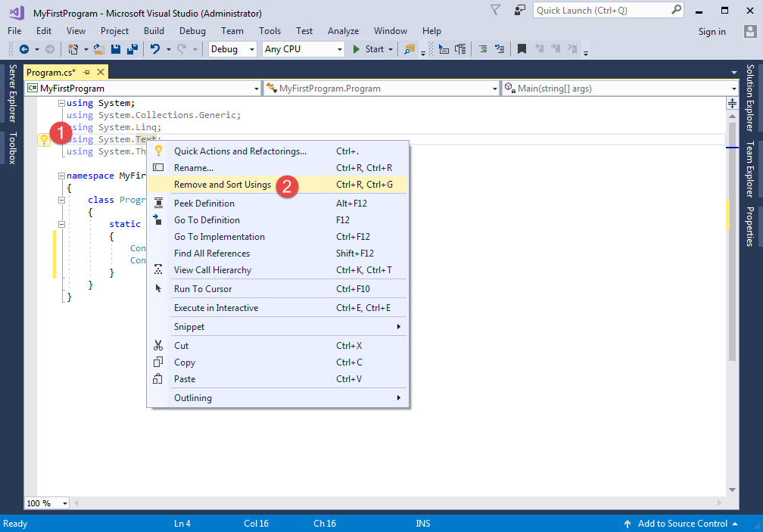Viewport: 763px width, 532px height.
Task: Click the Start debugging button
Action: (369, 49)
